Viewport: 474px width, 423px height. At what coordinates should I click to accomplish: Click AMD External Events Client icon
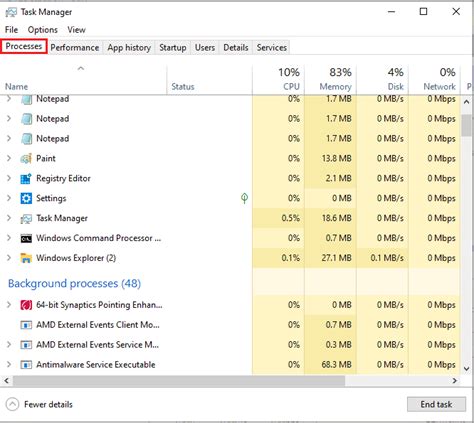[x=26, y=325]
